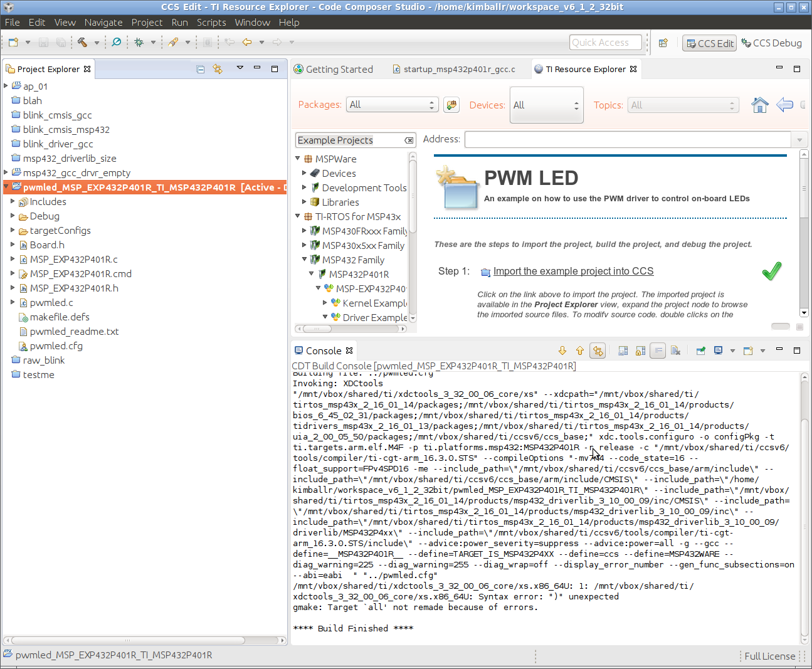This screenshot has height=669, width=812.
Task: Expand the Libraries node in MSPWare
Action: click(305, 202)
